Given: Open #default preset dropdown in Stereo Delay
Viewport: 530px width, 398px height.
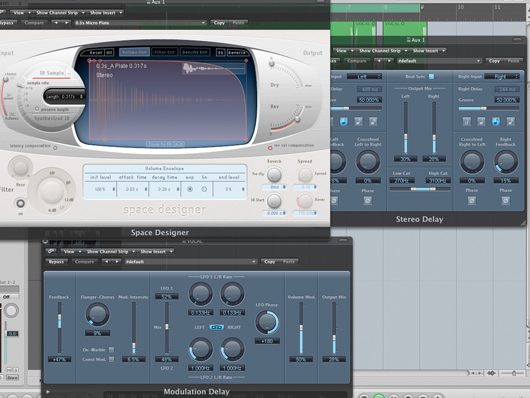Looking at the screenshot, I should click(439, 61).
